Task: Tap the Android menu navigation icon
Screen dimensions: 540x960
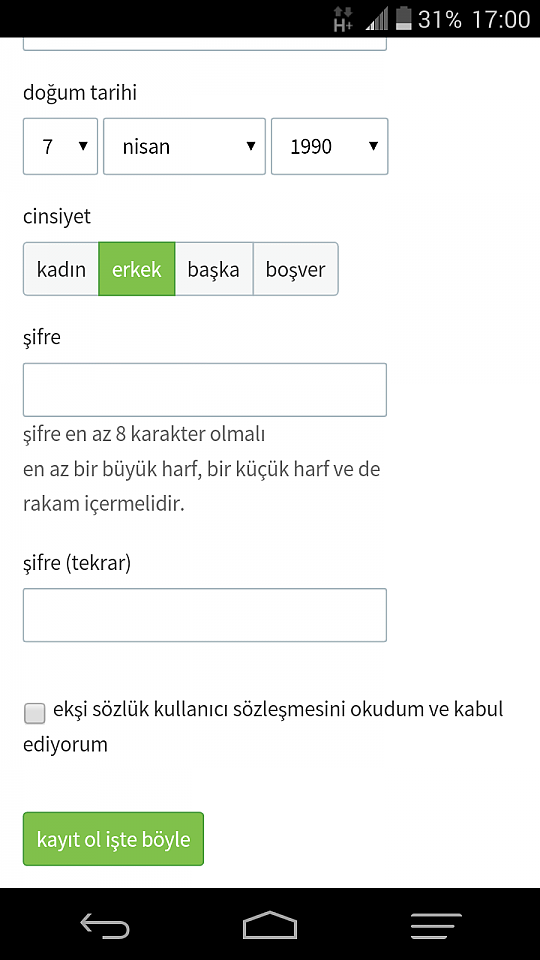Action: point(436,926)
